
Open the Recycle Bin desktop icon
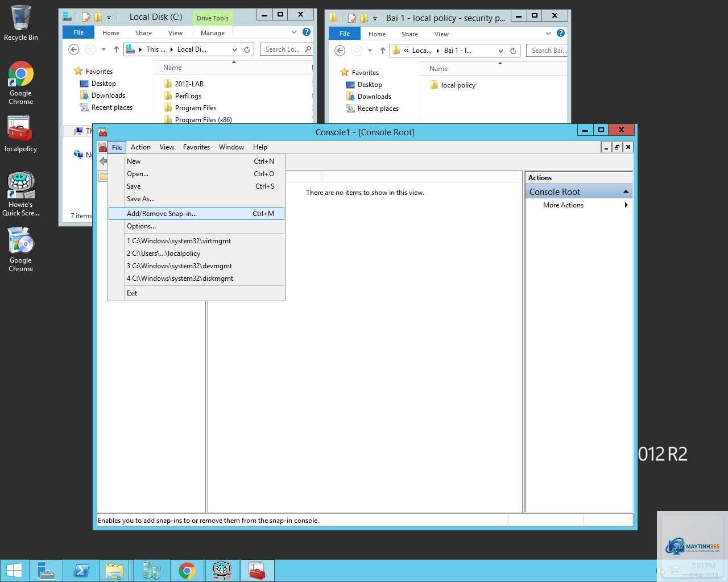(21, 23)
